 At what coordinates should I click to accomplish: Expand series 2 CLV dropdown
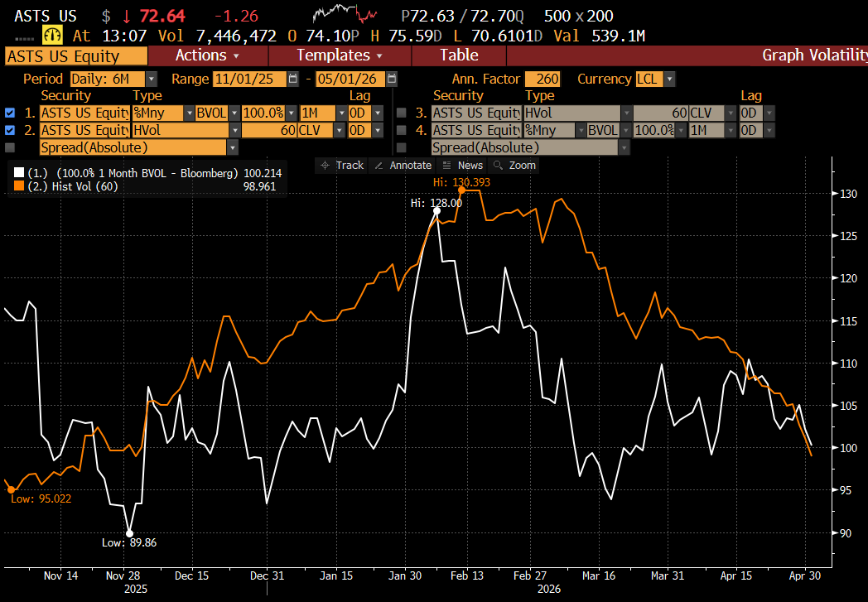coord(340,131)
